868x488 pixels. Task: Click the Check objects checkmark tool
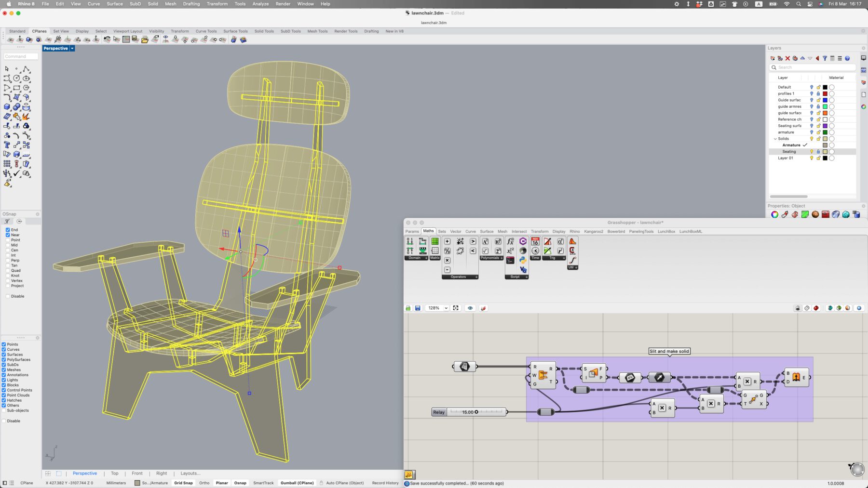pos(16,173)
